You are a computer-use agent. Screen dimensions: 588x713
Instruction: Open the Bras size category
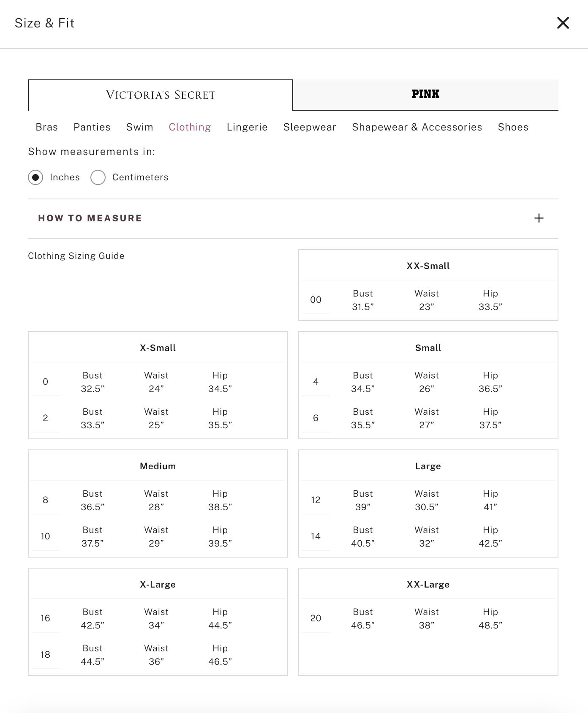tap(47, 127)
